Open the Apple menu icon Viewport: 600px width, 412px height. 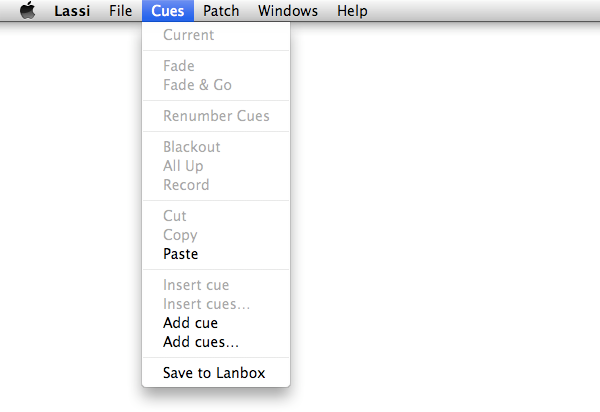(x=28, y=10)
